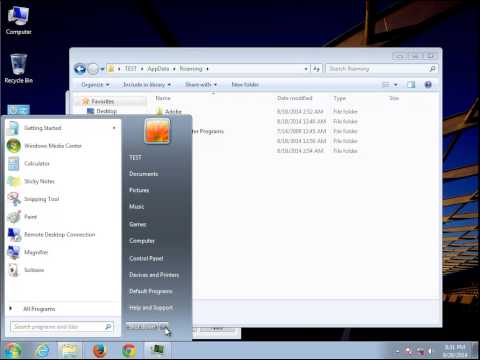Open the change view options dropdown
Image resolution: width=480 pixels, height=360 pixels.
[396, 85]
